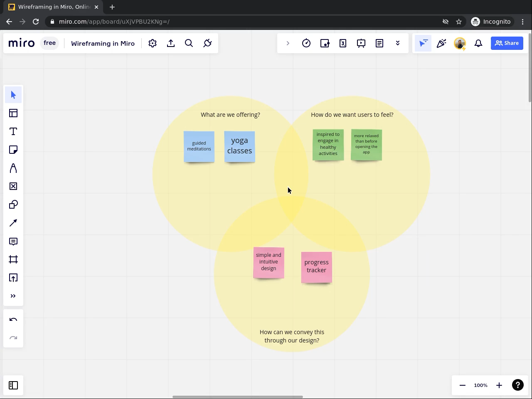The image size is (532, 399).
Task: Open the Comment tool
Action: pos(13,241)
